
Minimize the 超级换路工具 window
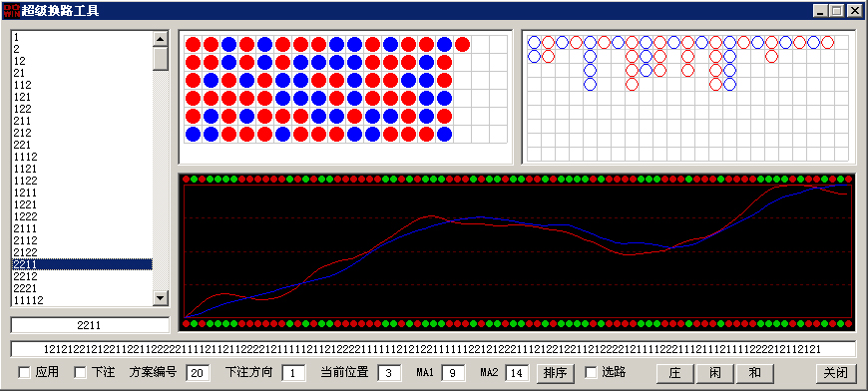(x=821, y=11)
